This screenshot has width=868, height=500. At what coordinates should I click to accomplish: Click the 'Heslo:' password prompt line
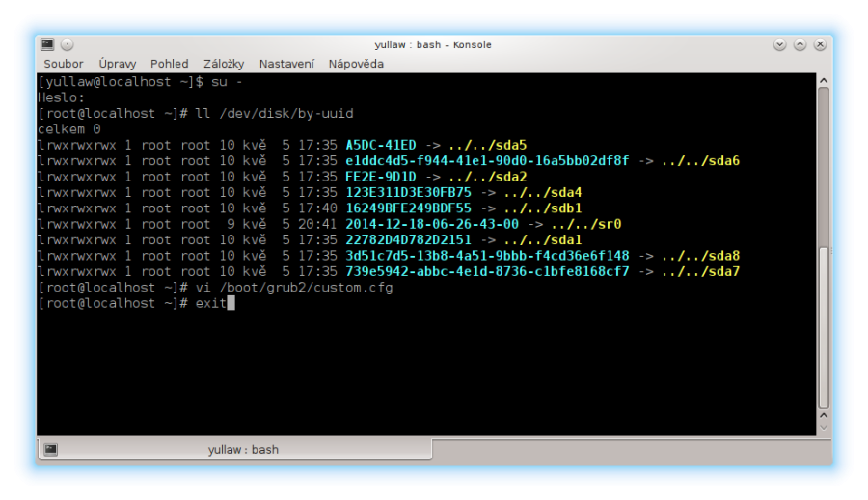[x=61, y=97]
